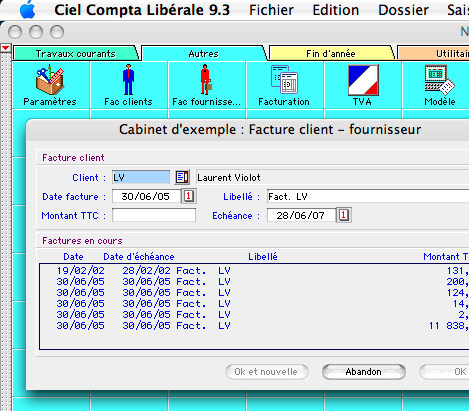The width and height of the screenshot is (469, 411).
Task: Select invoice row with amount 14
Action: tap(254, 304)
